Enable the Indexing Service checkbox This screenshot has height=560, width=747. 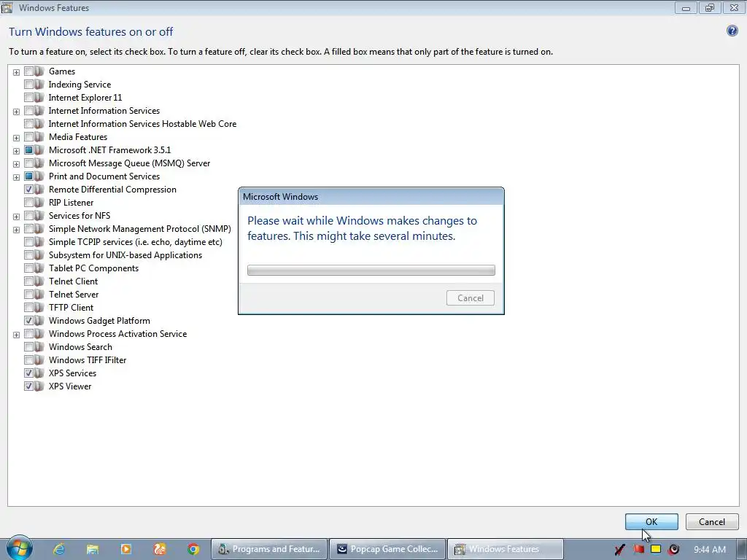pyautogui.click(x=28, y=85)
